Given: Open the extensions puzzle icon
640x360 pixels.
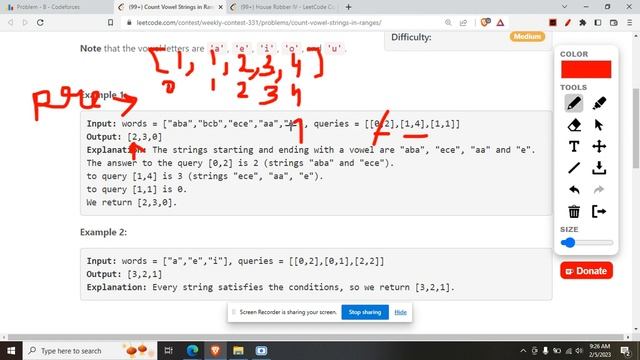Looking at the screenshot, I should click(x=583, y=22).
